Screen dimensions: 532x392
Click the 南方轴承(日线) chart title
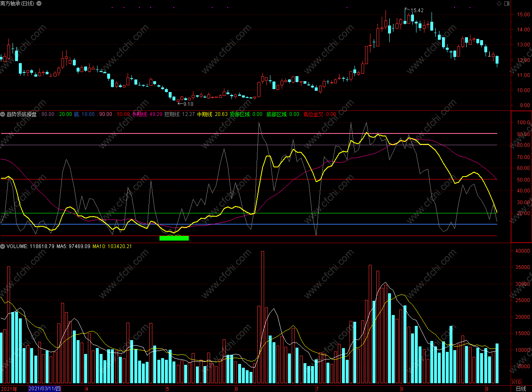(18, 3)
